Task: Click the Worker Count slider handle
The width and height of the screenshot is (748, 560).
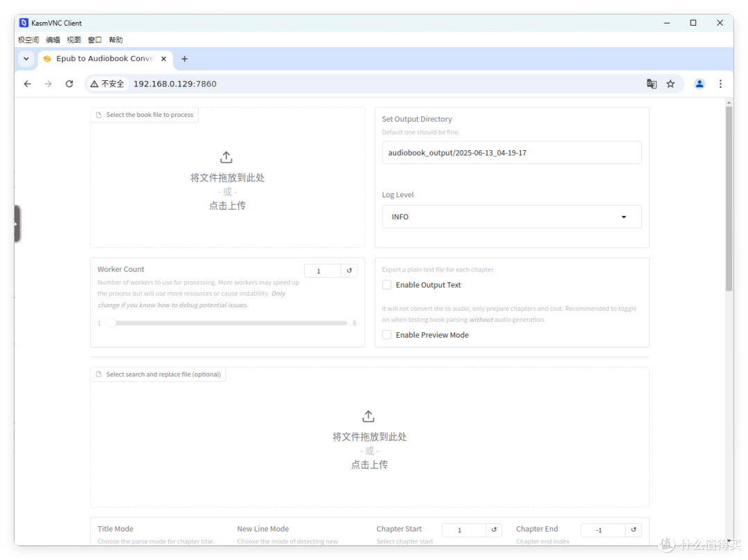Action: tap(111, 323)
